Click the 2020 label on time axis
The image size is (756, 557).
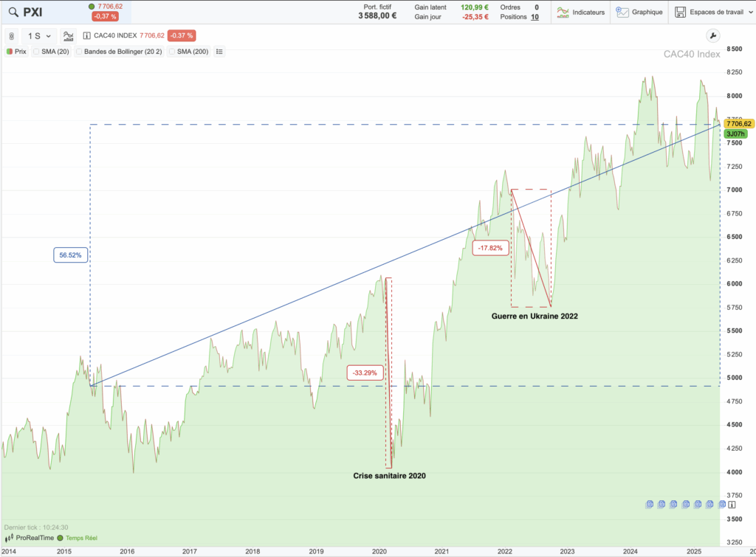[379, 551]
